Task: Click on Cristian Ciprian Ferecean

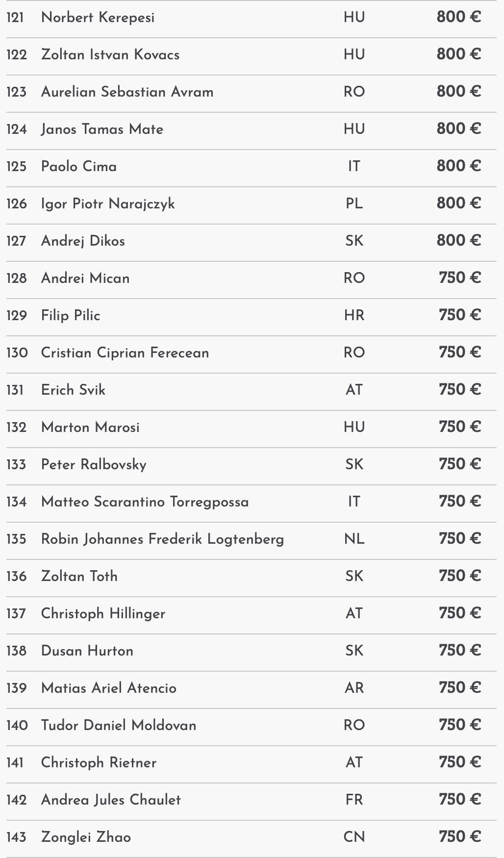Action: point(125,353)
